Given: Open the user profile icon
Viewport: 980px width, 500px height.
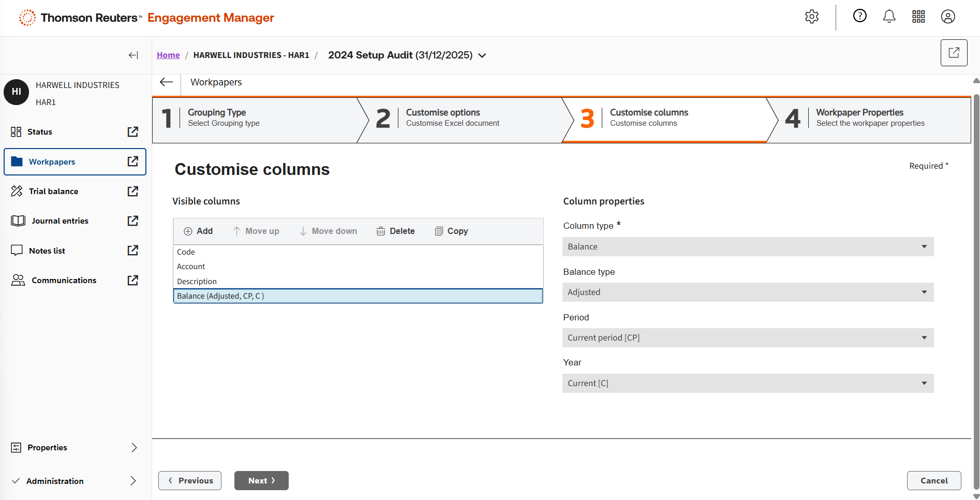Looking at the screenshot, I should [947, 17].
